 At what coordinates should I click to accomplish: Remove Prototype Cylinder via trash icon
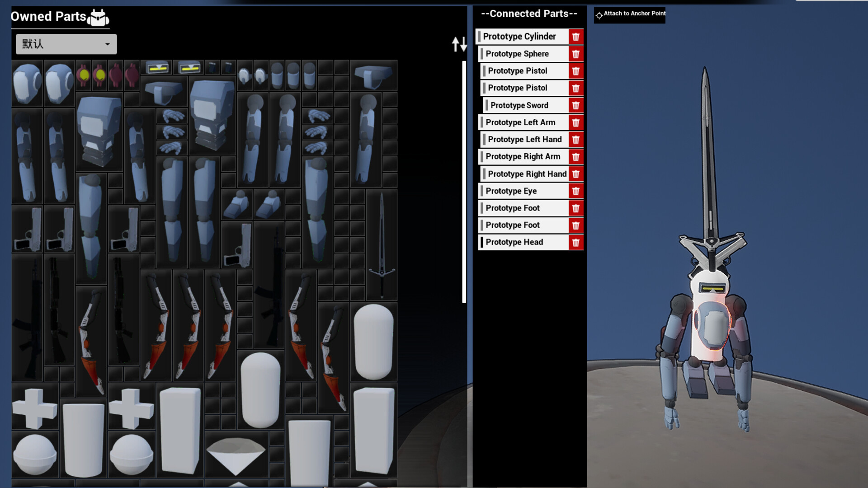tap(576, 37)
